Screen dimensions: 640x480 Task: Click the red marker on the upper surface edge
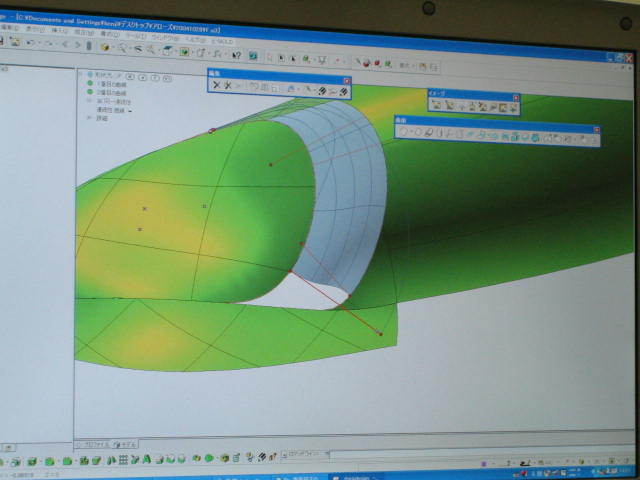pos(212,131)
